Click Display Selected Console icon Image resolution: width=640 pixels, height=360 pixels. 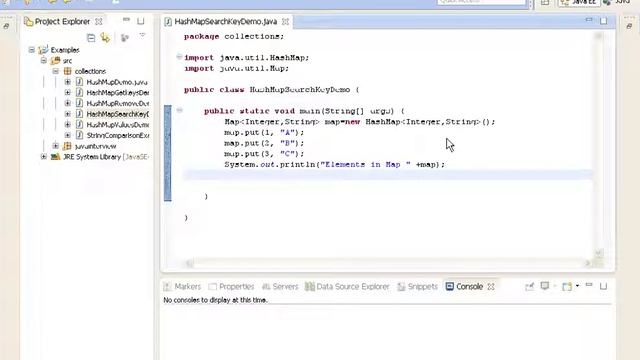coord(545,286)
